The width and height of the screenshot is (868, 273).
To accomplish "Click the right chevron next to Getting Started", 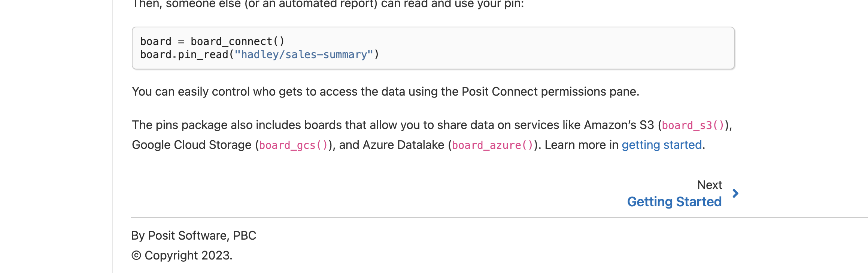I will pyautogui.click(x=735, y=193).
